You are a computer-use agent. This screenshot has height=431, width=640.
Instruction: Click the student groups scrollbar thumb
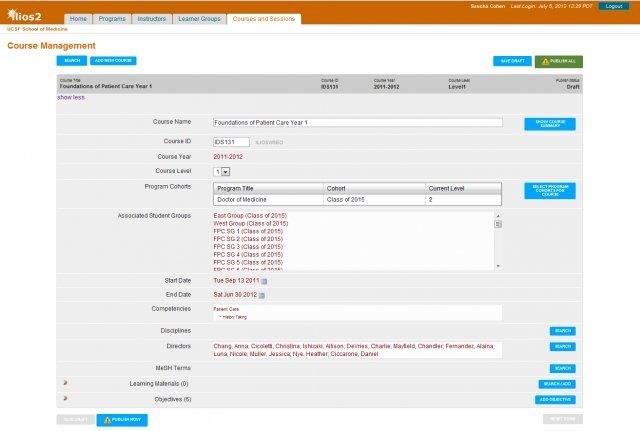pos(498,224)
